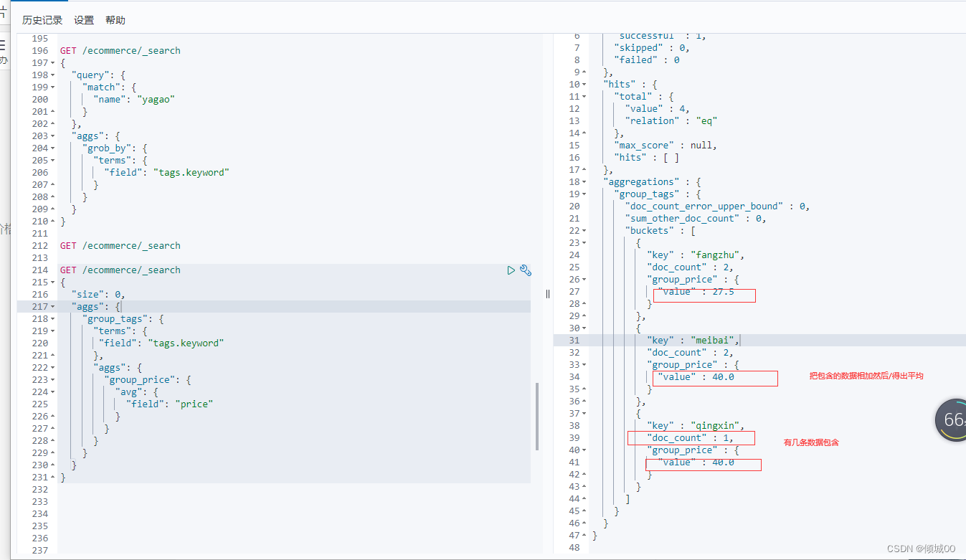
Task: Collapse the "grob_by" block at line 204
Action: (53, 148)
